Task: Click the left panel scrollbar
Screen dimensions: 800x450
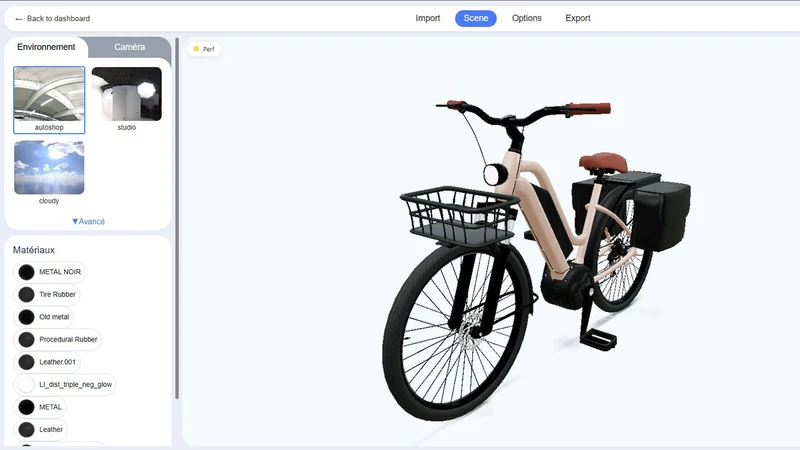Action: (x=177, y=218)
